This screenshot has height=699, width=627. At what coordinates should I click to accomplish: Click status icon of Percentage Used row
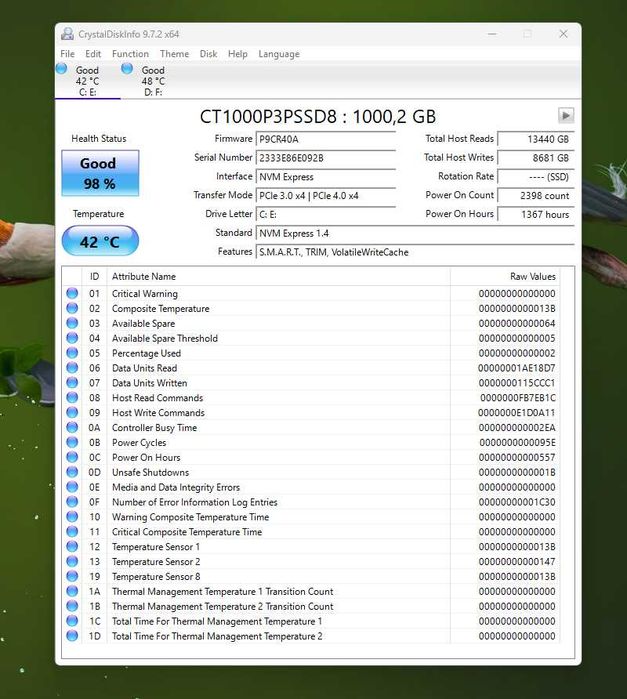(x=72, y=353)
